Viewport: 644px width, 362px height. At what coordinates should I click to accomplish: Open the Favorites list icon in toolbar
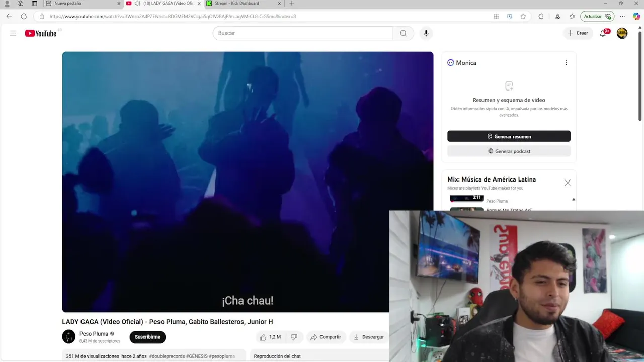tap(572, 16)
